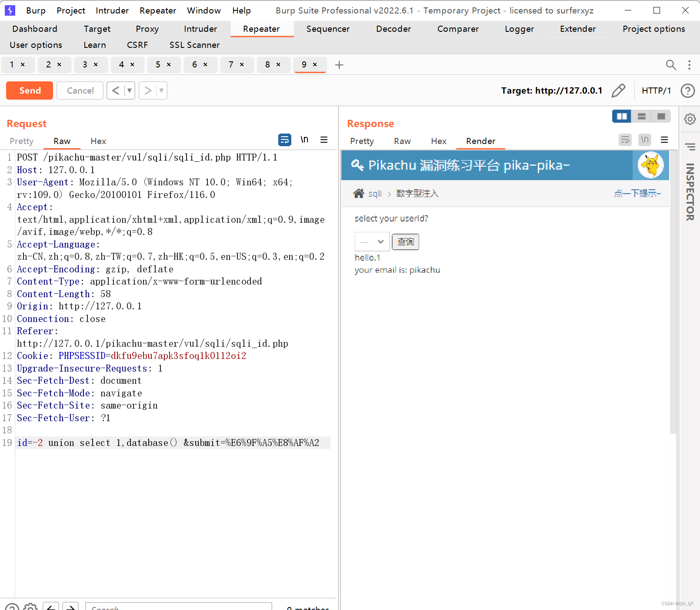The height and width of the screenshot is (610, 700).
Task: Toggle response non-printable characters \n
Action: pos(645,140)
